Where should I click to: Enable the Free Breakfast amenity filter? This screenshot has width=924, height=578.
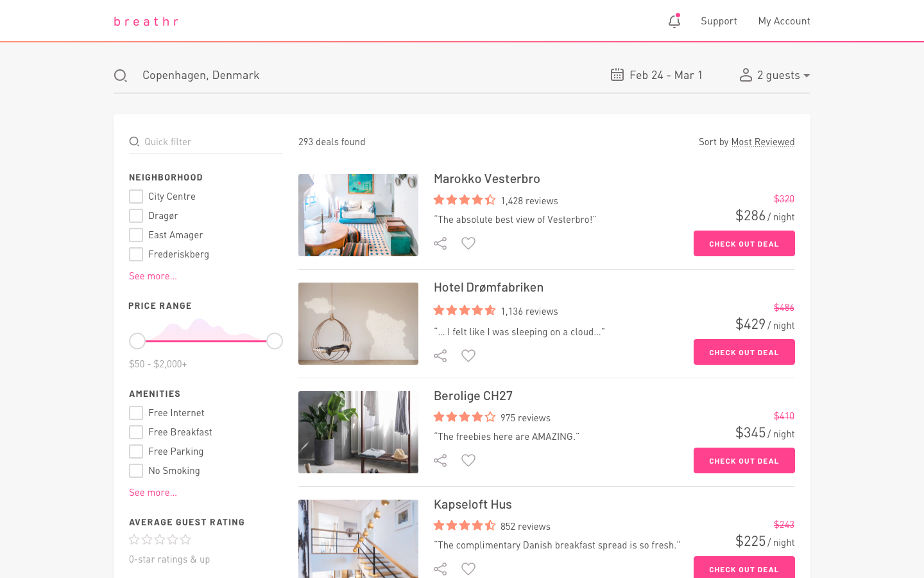pyautogui.click(x=136, y=432)
